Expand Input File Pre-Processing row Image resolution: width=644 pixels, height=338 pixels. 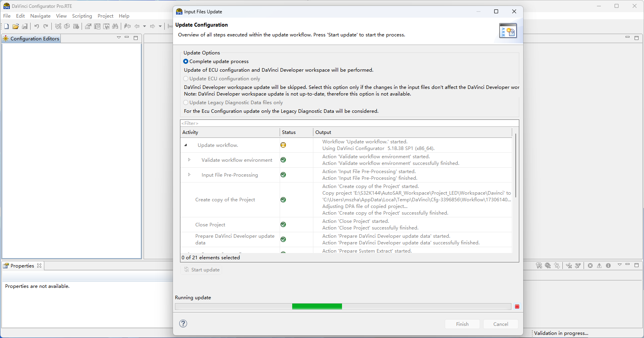pyautogui.click(x=189, y=175)
